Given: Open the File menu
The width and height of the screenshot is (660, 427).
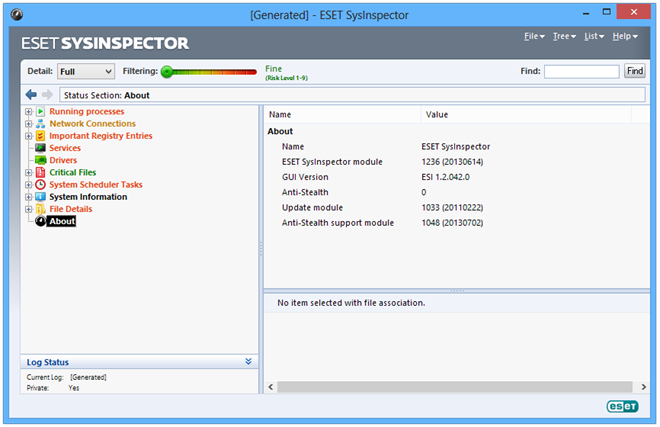Looking at the screenshot, I should (x=534, y=36).
